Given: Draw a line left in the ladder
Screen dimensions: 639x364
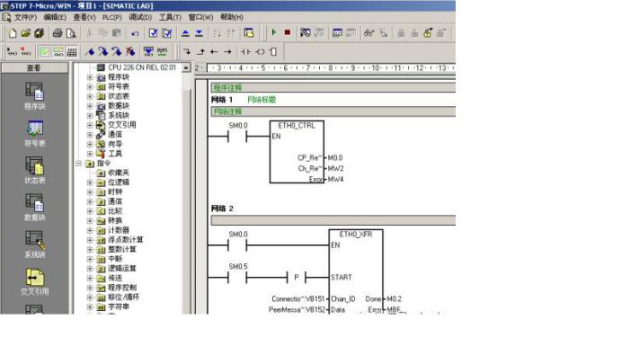Looking at the screenshot, I should 214,52.
